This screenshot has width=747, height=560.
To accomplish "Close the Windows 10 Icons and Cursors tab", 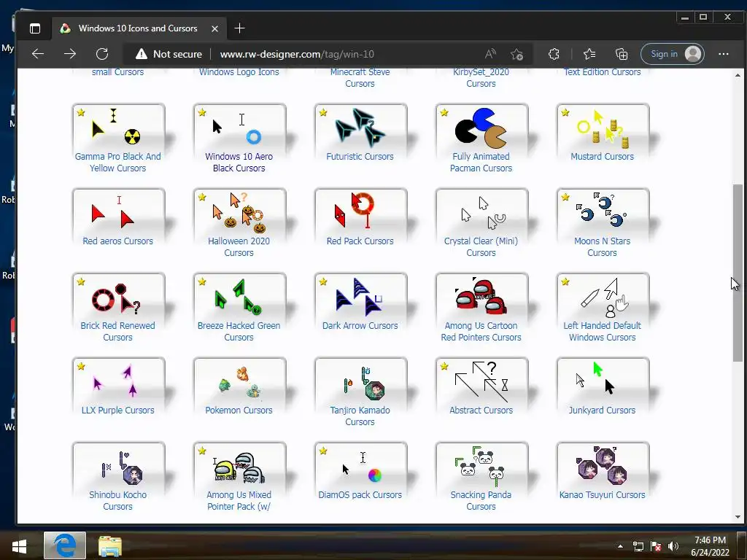I will 215,28.
